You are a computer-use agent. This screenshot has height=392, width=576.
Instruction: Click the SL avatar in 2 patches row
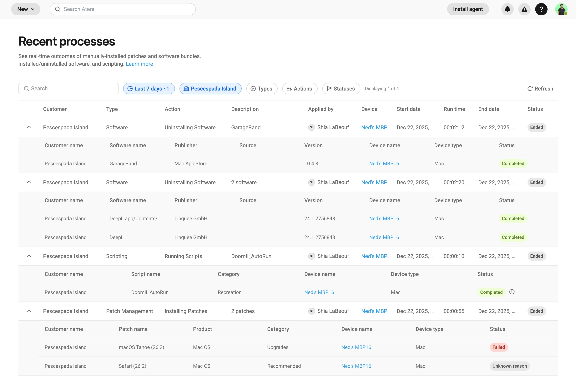311,311
